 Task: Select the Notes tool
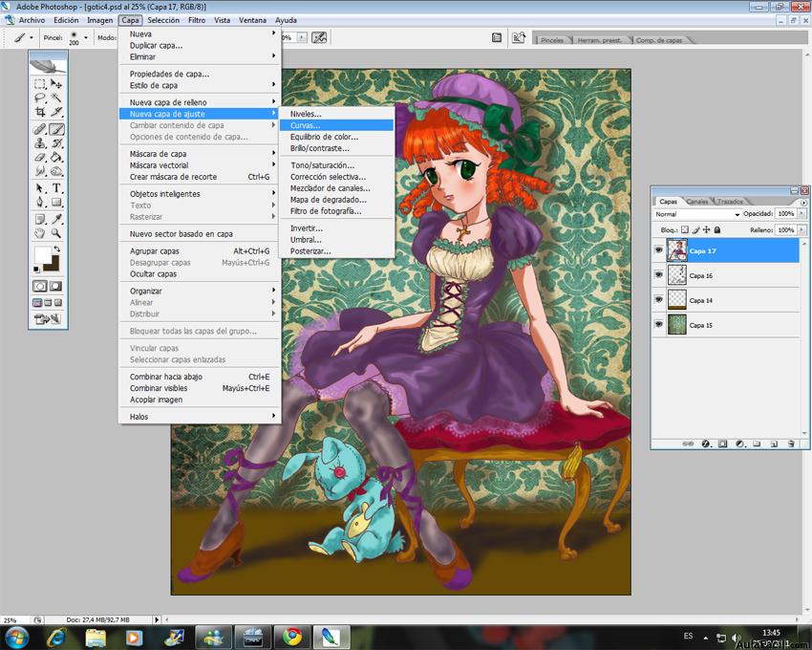(x=40, y=219)
